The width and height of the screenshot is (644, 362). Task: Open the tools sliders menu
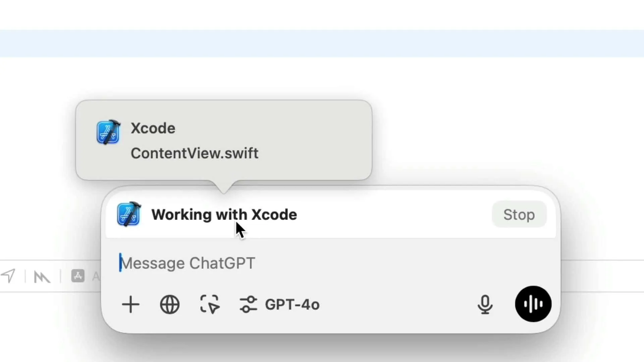[x=249, y=304]
